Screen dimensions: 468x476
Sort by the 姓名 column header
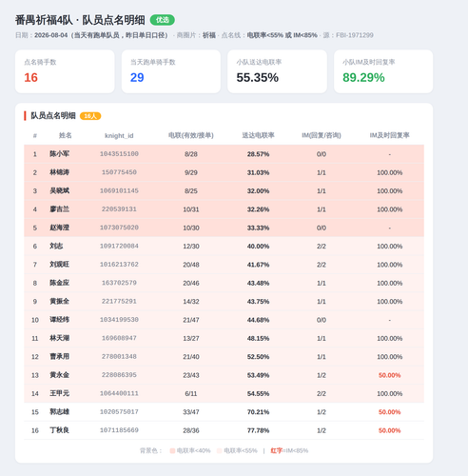tap(66, 135)
